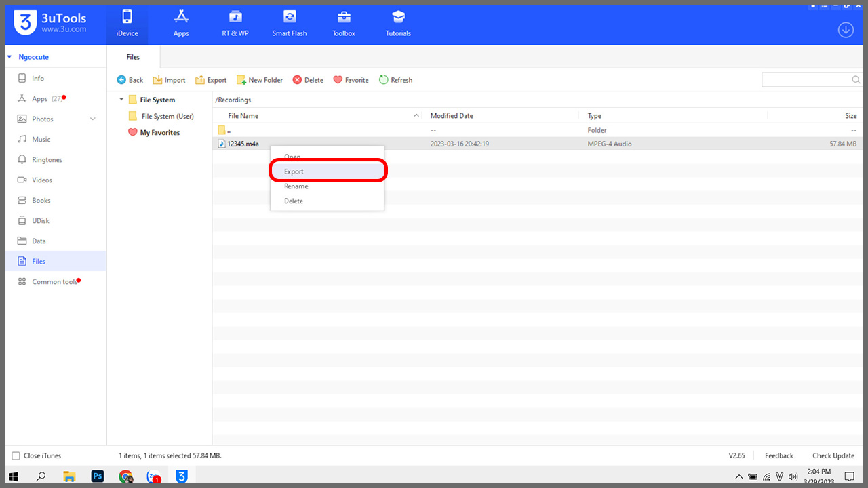Screen dimensions: 868x488
Task: Open RT & WP section
Action: pyautogui.click(x=235, y=24)
